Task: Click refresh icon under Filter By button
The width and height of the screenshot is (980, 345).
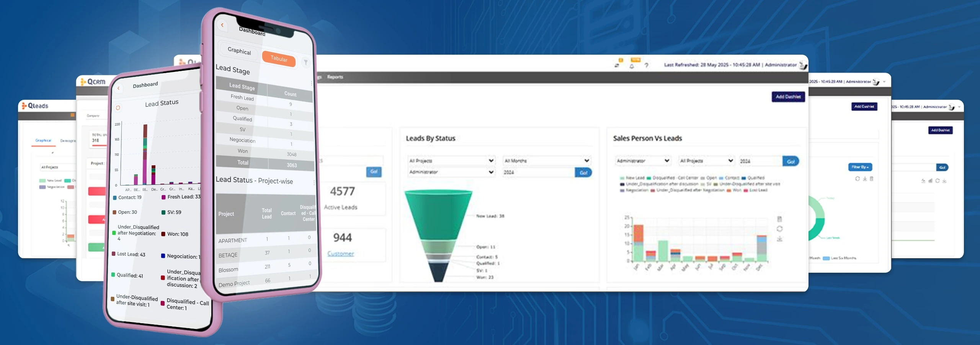Action: click(857, 179)
